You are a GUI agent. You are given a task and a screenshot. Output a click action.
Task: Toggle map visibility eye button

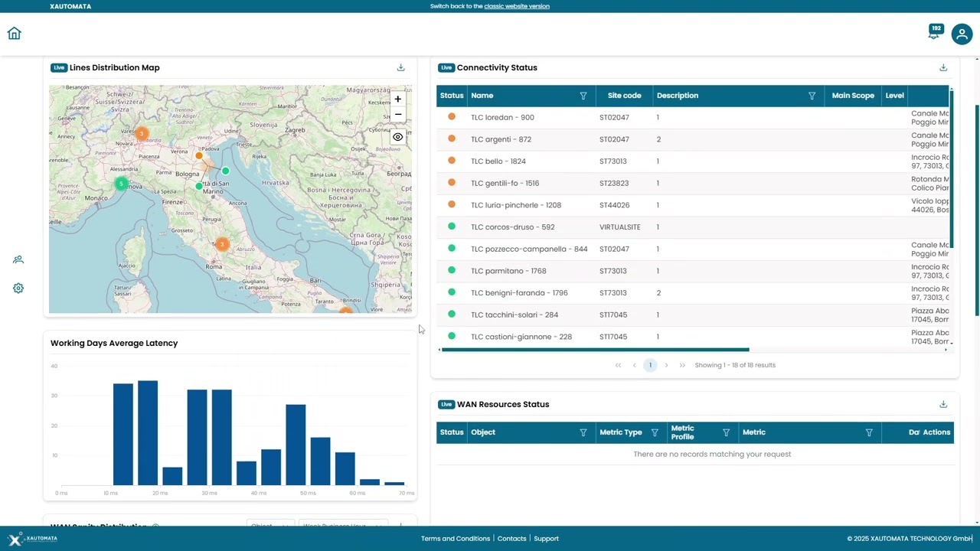[397, 137]
